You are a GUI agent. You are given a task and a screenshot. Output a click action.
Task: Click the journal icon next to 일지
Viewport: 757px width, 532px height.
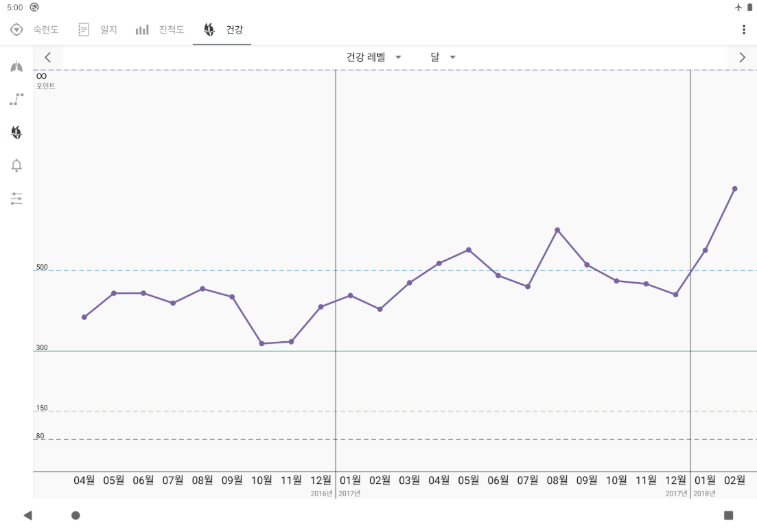(83, 29)
